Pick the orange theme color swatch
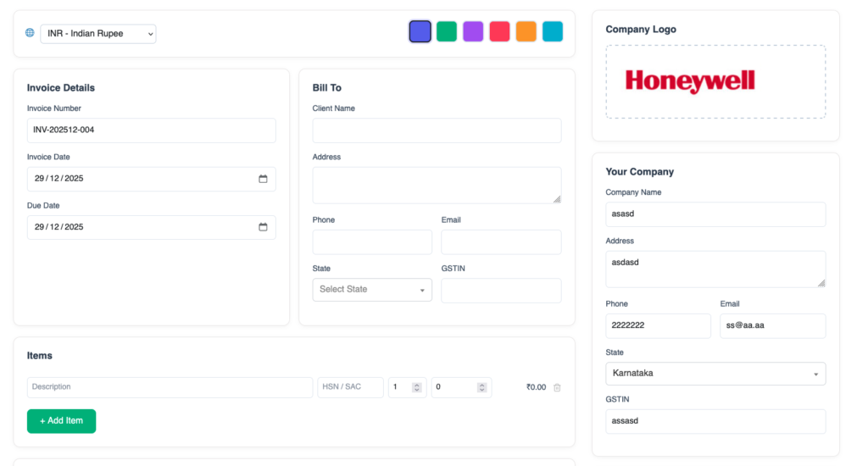This screenshot has height=466, width=868. tap(526, 31)
